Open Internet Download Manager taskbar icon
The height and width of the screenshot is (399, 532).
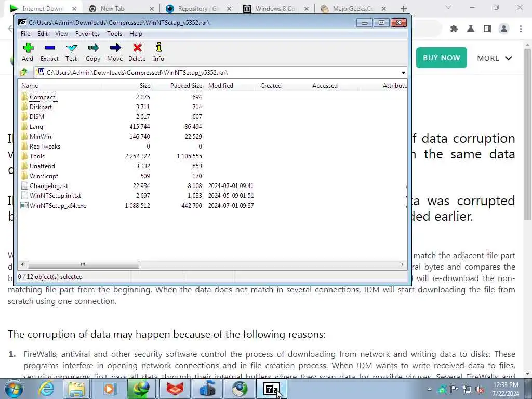click(x=141, y=389)
